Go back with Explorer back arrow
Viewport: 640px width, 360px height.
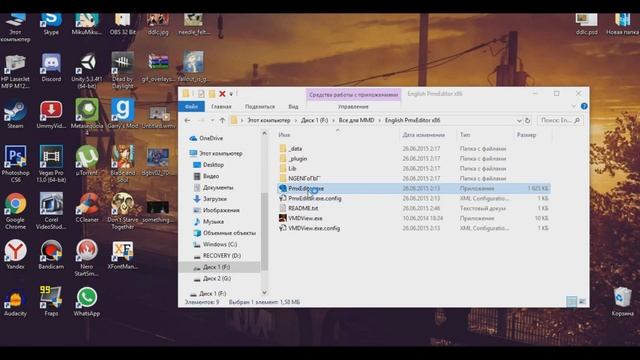pos(187,120)
